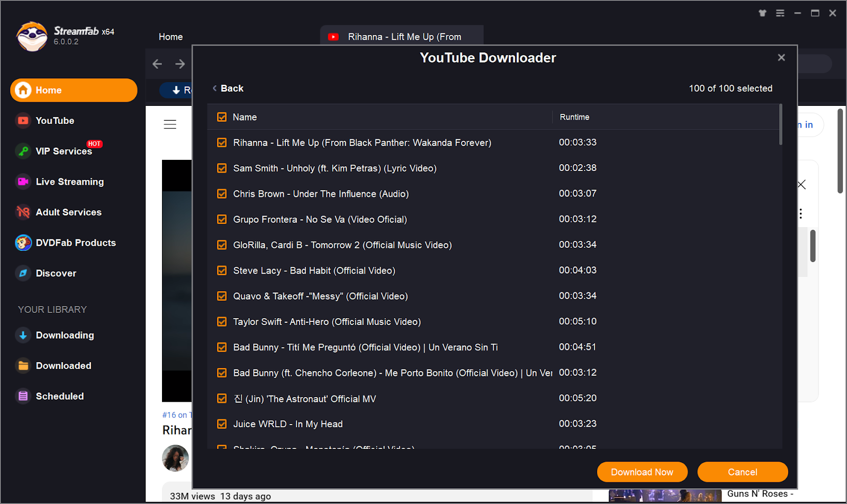Click the Sam Smith - Unholy title

point(335,168)
